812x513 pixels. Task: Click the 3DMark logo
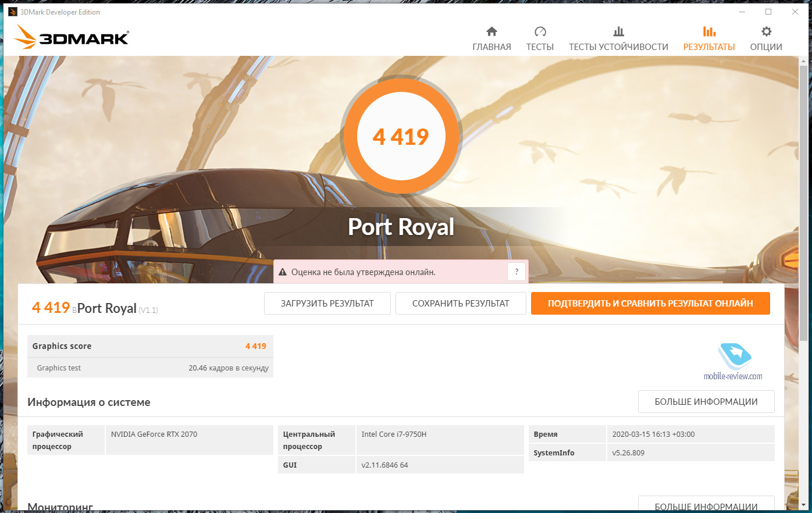click(x=72, y=37)
